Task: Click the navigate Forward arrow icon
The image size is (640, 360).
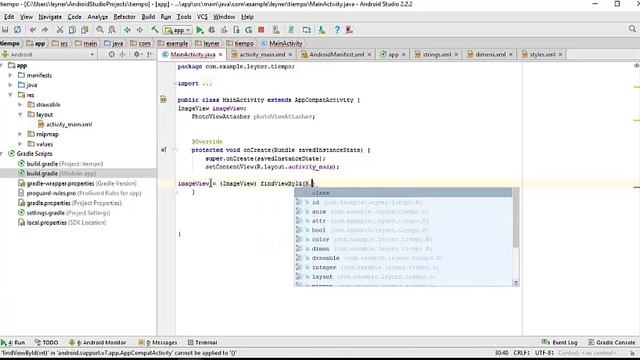Action: coord(140,30)
